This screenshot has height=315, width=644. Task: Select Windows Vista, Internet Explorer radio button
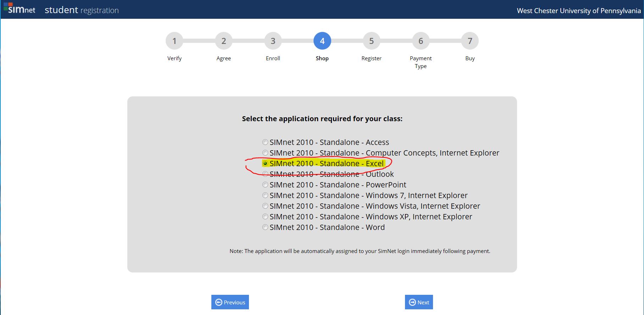point(265,206)
